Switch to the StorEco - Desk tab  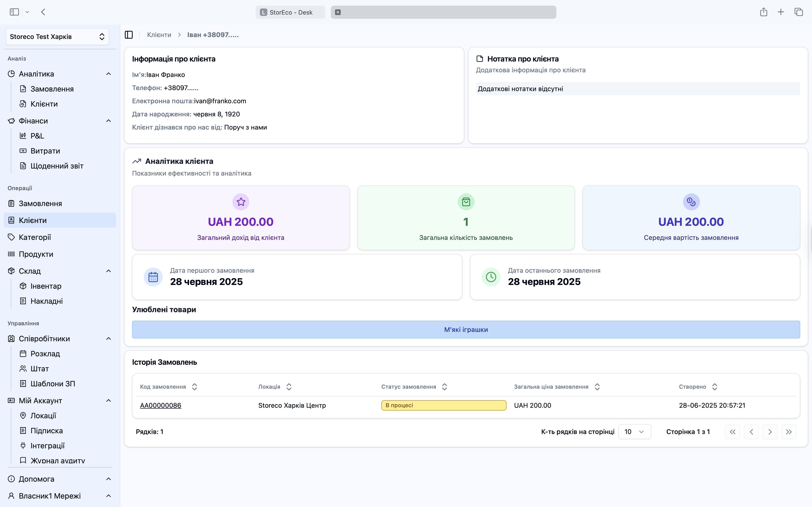coord(290,12)
